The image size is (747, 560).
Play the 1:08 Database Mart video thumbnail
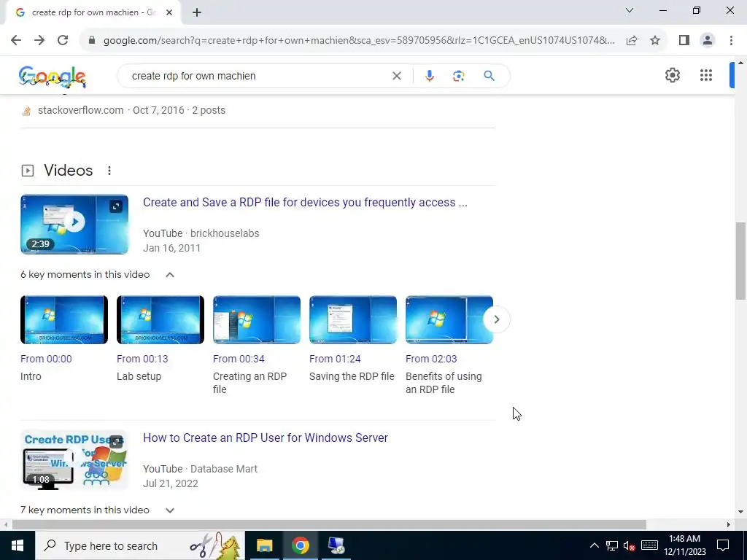coord(74,460)
